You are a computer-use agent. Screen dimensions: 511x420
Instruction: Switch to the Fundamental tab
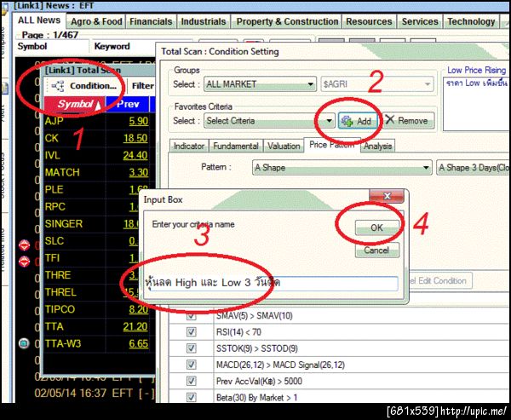(x=236, y=146)
